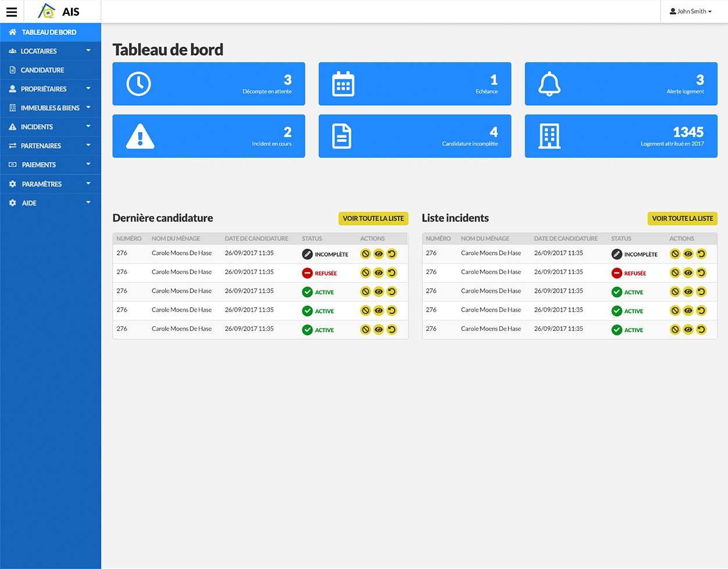Click Date de candidature header in Liste incidents
Screen dimensions: 728x569
click(x=566, y=239)
